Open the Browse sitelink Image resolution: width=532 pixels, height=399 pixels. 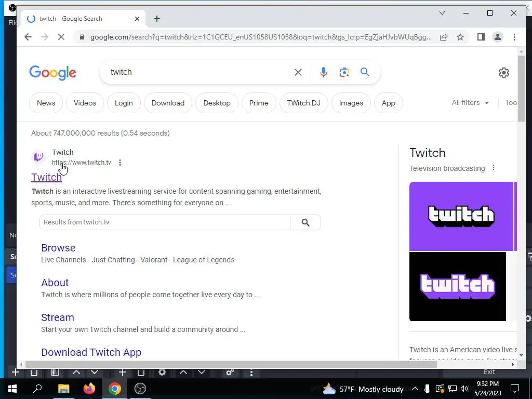(58, 248)
